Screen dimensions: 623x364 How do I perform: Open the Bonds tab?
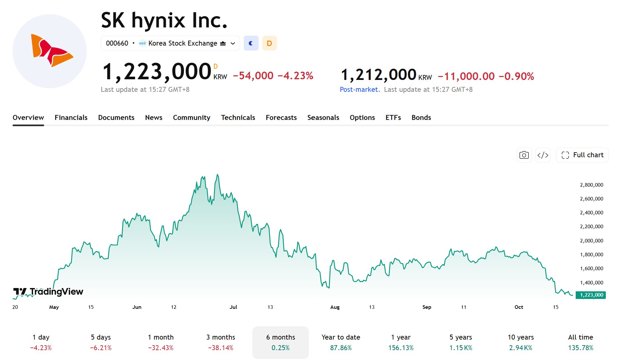(421, 118)
